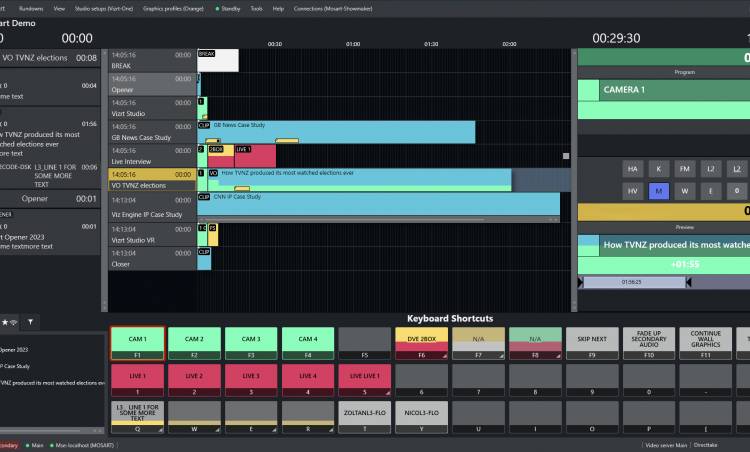Click the preview clip progress bar
The width and height of the screenshot is (750, 452).
(634, 284)
